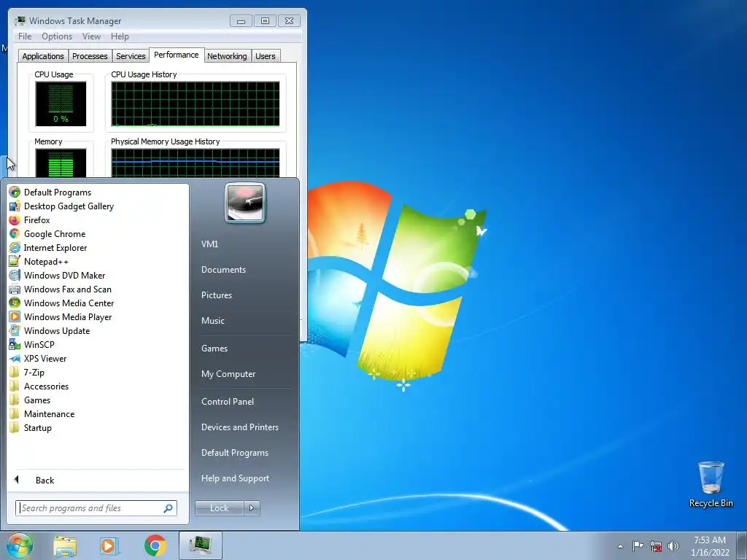Open Windows Media Center icon
This screenshot has height=560, width=747.
(15, 303)
